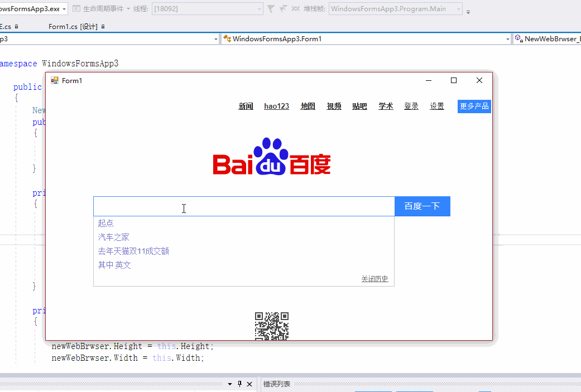Click newWebBrwser.Width code line
This screenshot has height=392, width=581.
(128, 358)
